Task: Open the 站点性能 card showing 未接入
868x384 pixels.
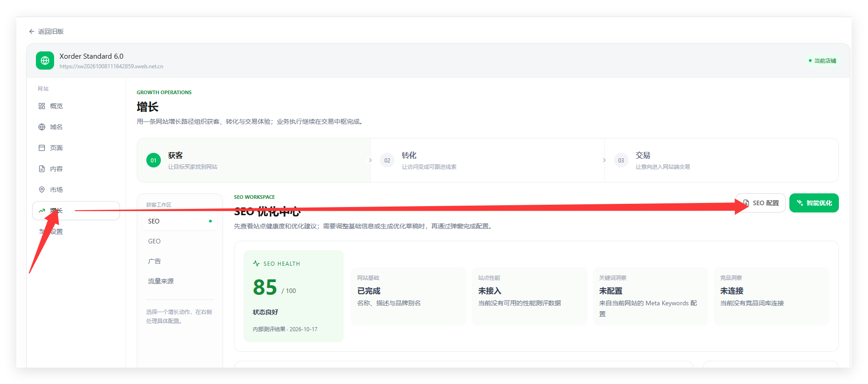Action: 529,296
